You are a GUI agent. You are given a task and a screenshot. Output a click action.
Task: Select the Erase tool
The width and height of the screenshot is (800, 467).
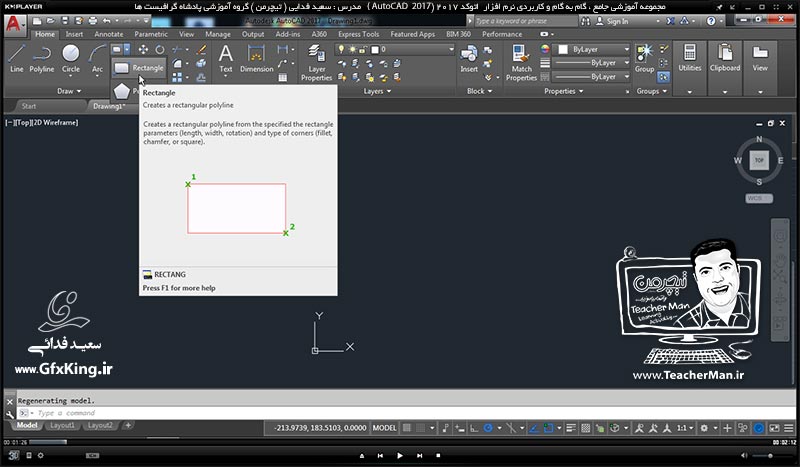pyautogui.click(x=201, y=50)
